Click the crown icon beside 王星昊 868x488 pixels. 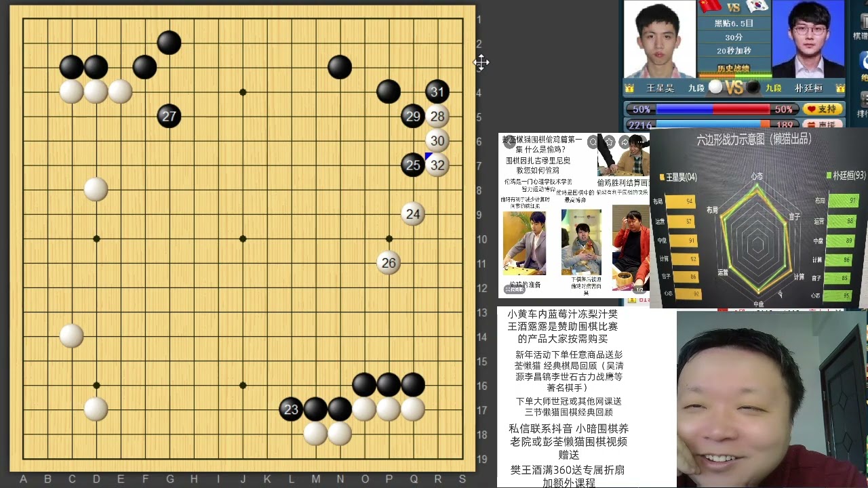pyautogui.click(x=629, y=88)
